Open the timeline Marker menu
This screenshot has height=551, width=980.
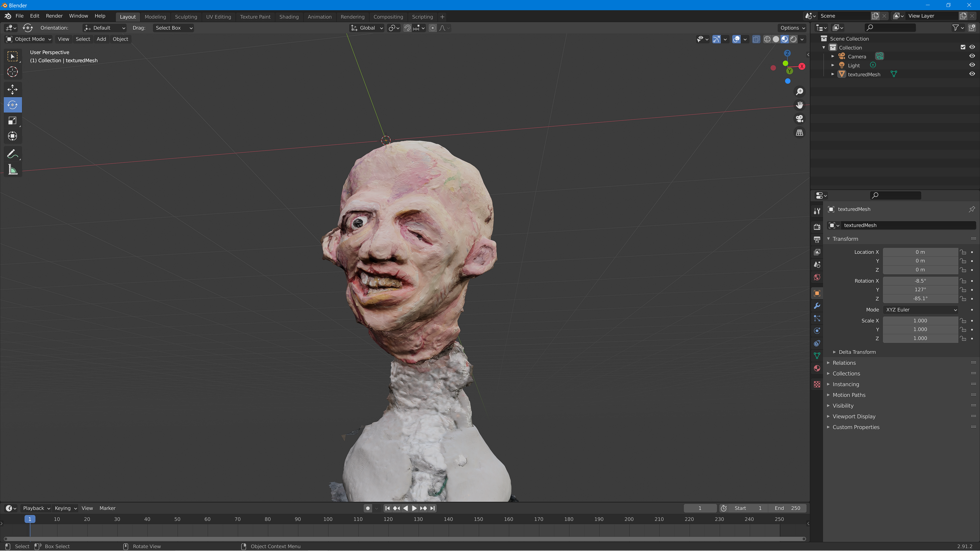107,508
